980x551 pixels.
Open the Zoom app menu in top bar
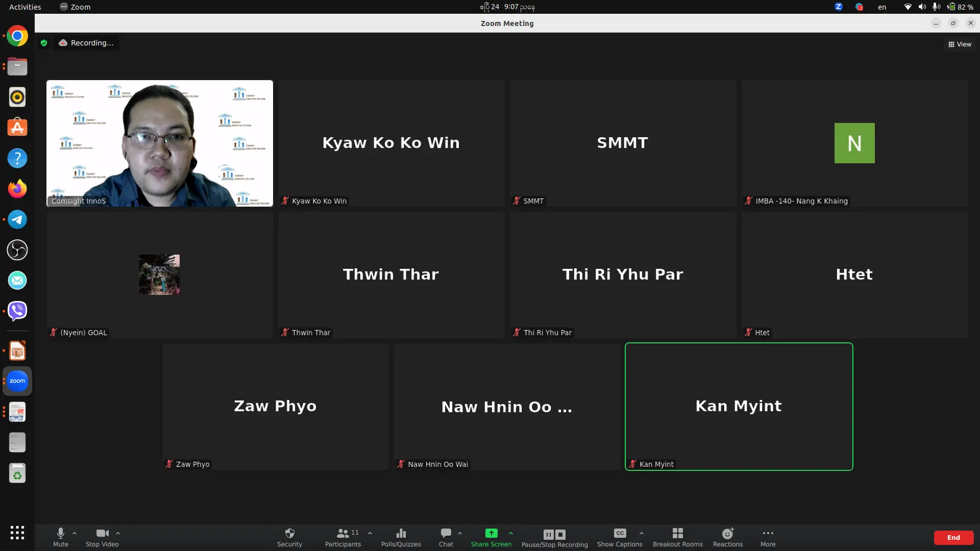tap(75, 7)
